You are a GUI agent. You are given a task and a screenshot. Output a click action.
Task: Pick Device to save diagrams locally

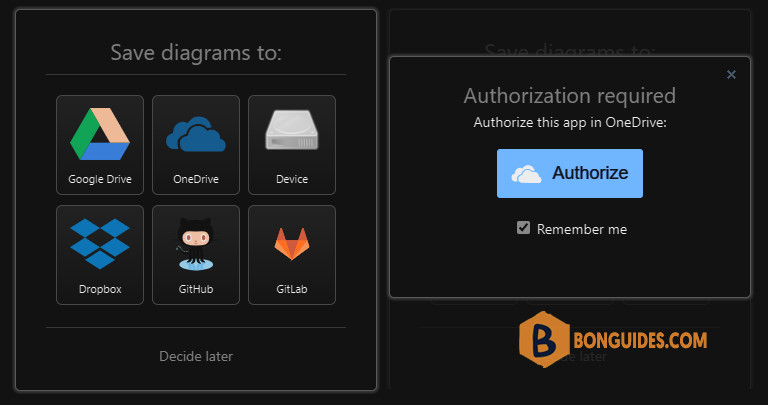coord(292,145)
